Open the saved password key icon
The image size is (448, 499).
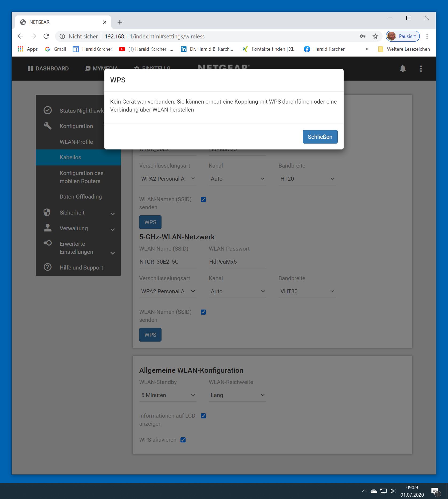point(362,36)
